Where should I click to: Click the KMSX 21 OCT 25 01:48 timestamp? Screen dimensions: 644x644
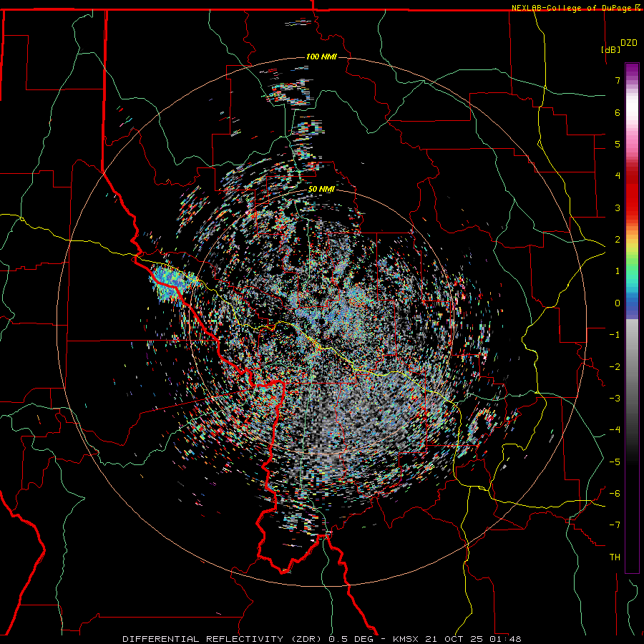[x=457, y=639]
